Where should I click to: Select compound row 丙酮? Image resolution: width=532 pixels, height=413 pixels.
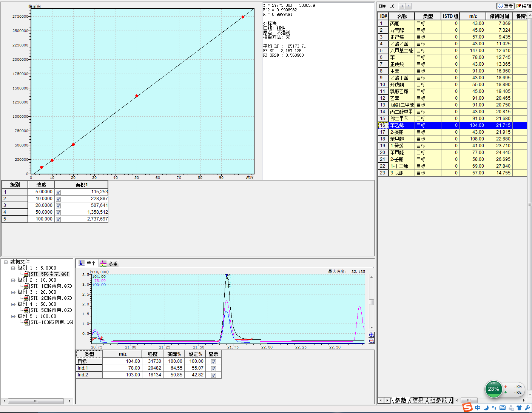[452, 23]
